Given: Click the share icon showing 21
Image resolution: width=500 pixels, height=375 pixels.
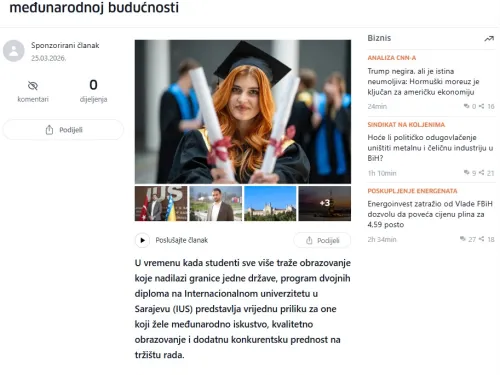Looking at the screenshot, I should coord(481,173).
